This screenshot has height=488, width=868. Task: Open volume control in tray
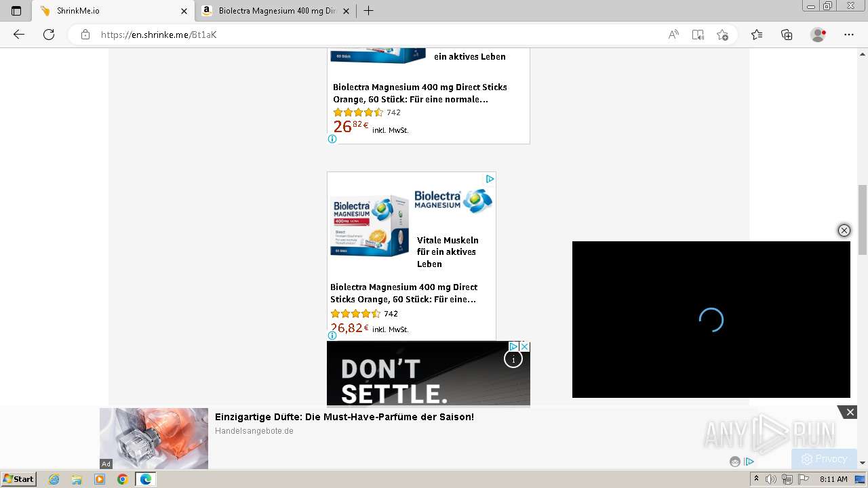[771, 479]
